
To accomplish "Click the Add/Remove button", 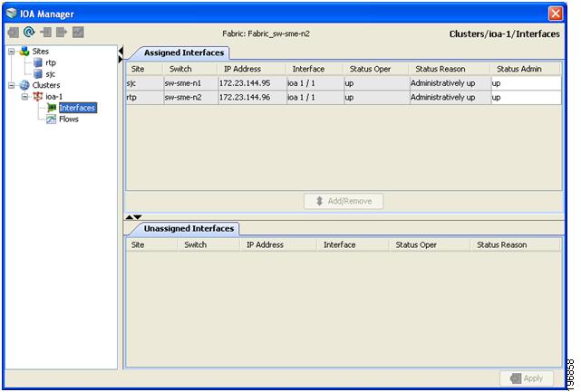I will coord(344,201).
